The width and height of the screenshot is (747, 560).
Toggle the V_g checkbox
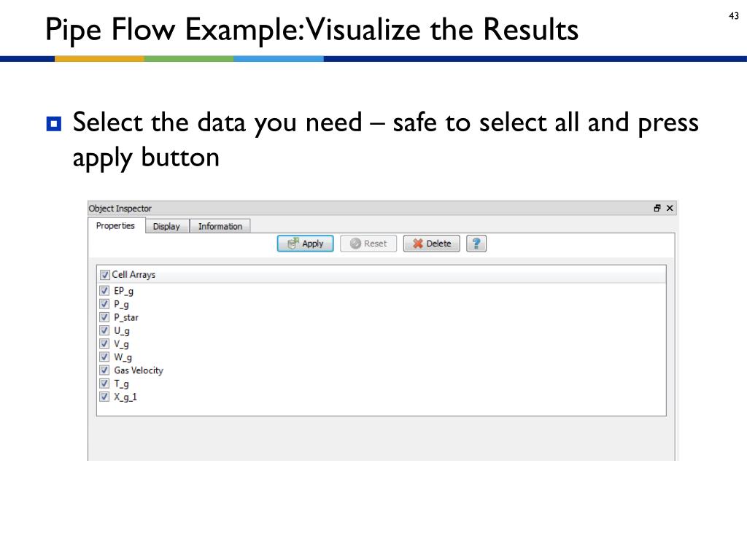point(104,343)
